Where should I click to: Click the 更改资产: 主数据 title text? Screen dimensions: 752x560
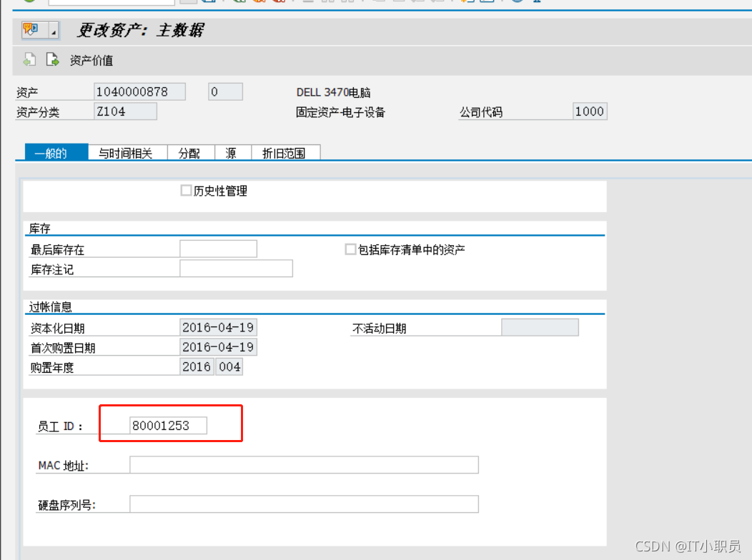click(x=141, y=30)
